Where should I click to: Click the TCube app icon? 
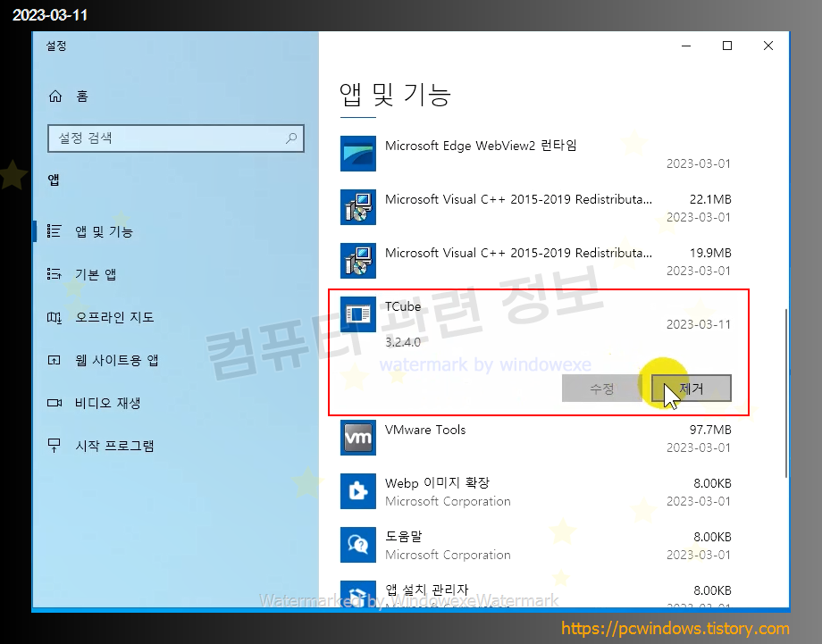click(x=358, y=314)
